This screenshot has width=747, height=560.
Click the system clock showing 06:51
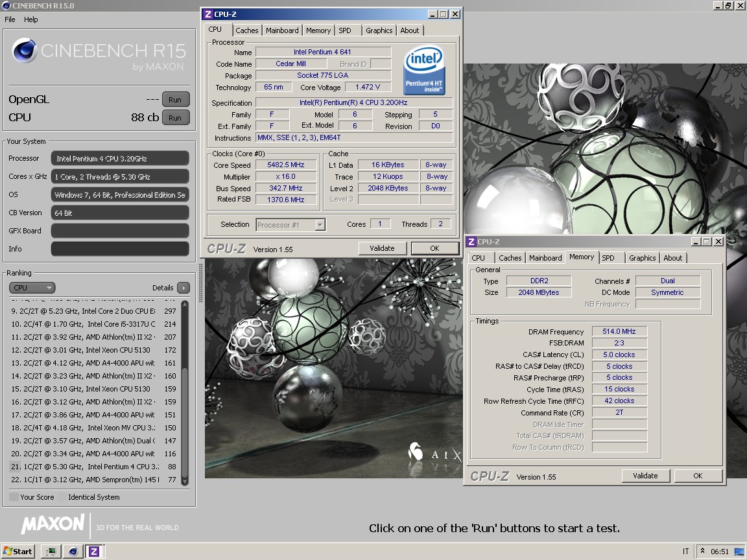pyautogui.click(x=719, y=552)
